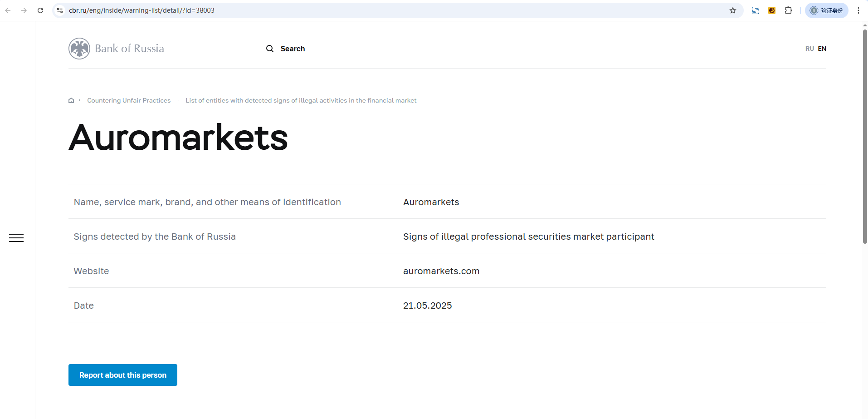The width and height of the screenshot is (868, 419).
Task: Reload the current page
Action: (40, 10)
